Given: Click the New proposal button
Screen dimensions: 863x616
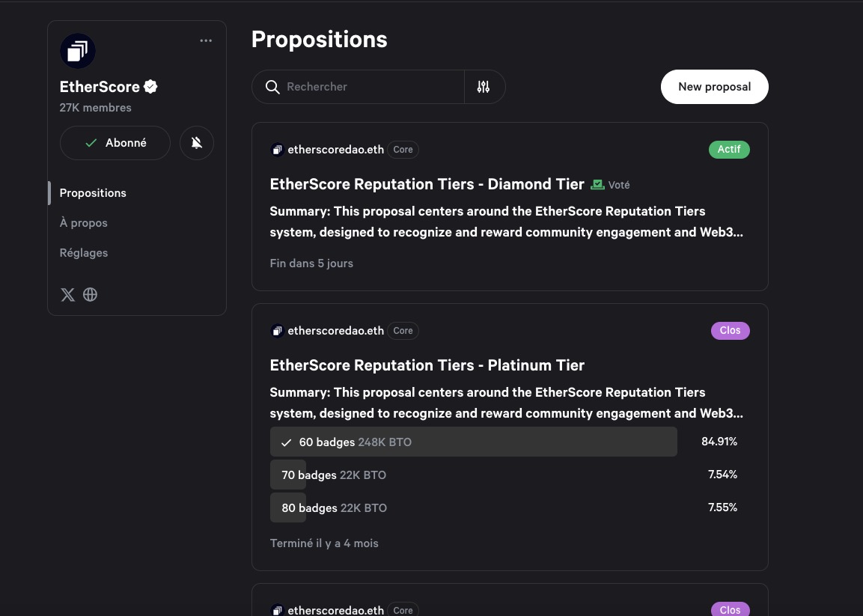Looking at the screenshot, I should click(714, 87).
